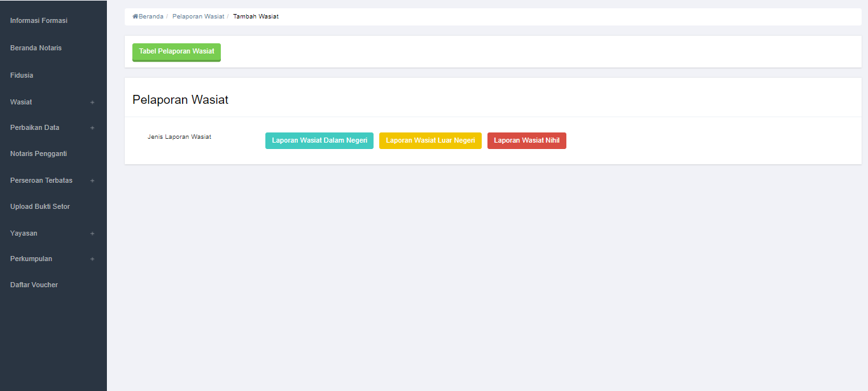Choose Laporan Wasiat Luar Negeri
Viewport: 868px width, 391px height.
[x=430, y=141]
